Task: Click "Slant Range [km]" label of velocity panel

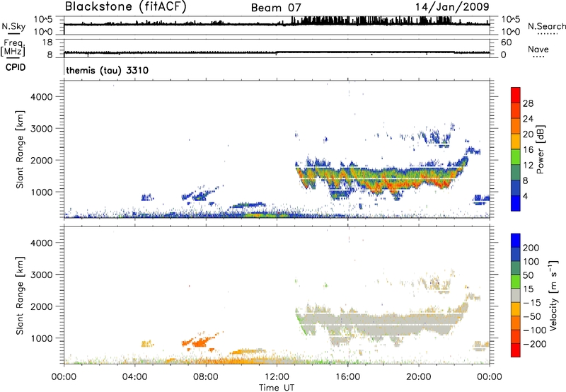Action: point(20,296)
